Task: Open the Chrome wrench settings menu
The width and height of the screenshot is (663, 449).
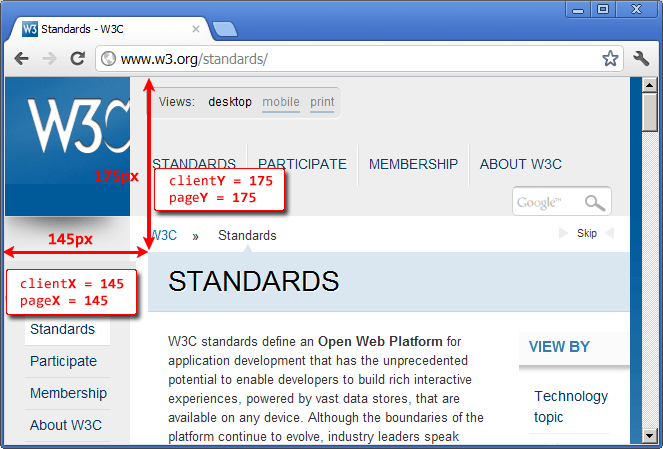Action: tap(641, 59)
